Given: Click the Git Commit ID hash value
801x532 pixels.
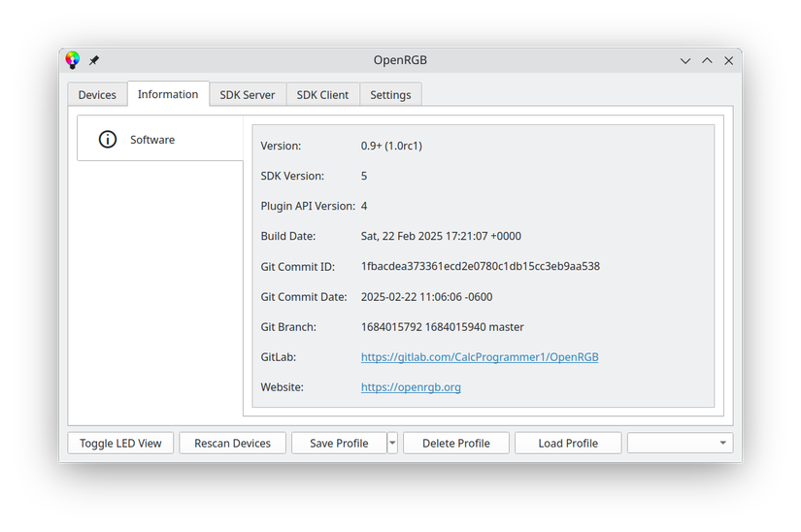Looking at the screenshot, I should 481,267.
